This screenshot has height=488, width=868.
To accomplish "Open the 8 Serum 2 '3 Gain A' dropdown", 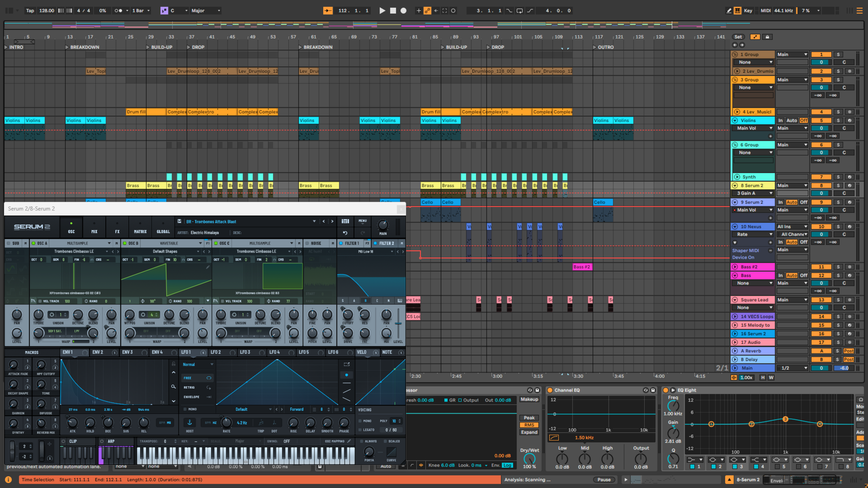I will pyautogui.click(x=753, y=193).
